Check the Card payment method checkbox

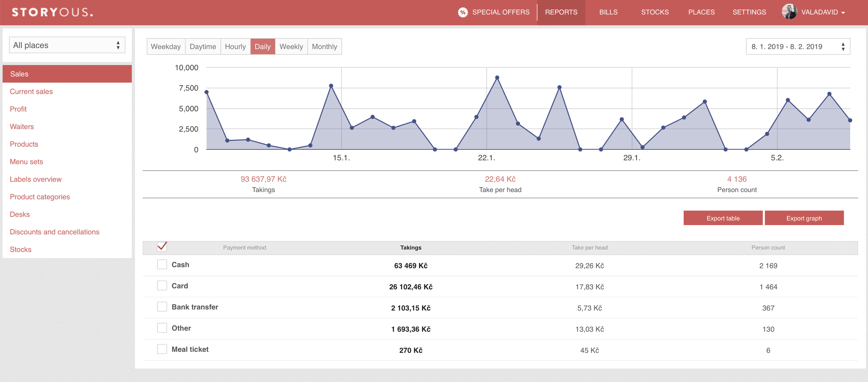(x=162, y=286)
